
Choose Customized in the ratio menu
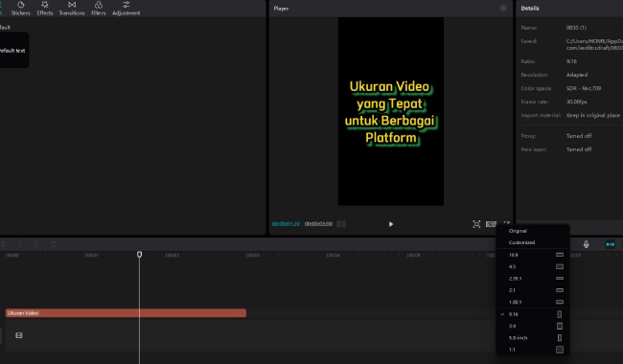pyautogui.click(x=533, y=242)
